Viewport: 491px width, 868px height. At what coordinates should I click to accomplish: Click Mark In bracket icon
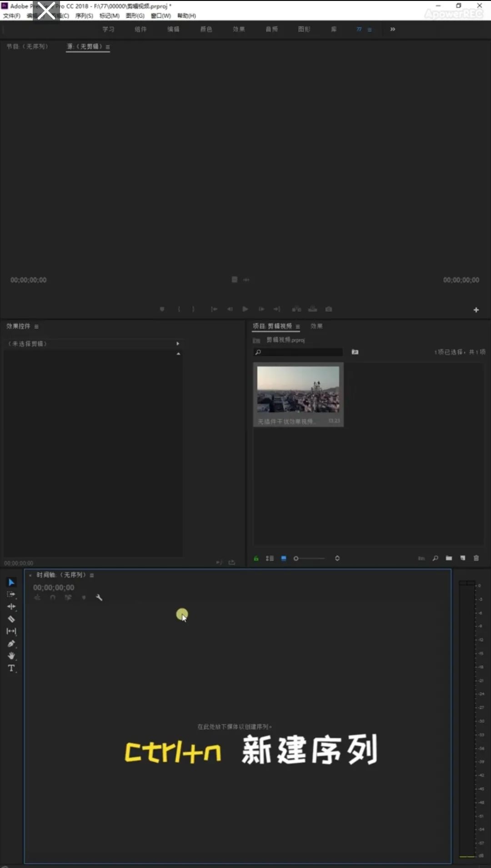179,309
